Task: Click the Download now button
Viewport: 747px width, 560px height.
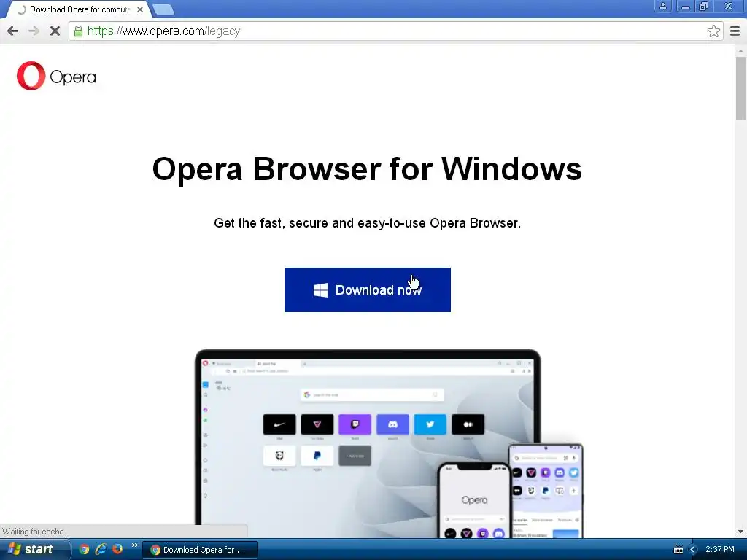Action: (368, 290)
